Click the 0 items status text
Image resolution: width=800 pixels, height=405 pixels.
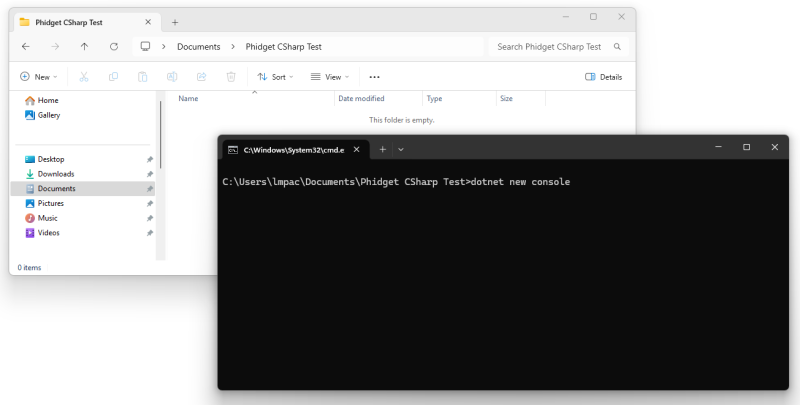[x=29, y=268]
